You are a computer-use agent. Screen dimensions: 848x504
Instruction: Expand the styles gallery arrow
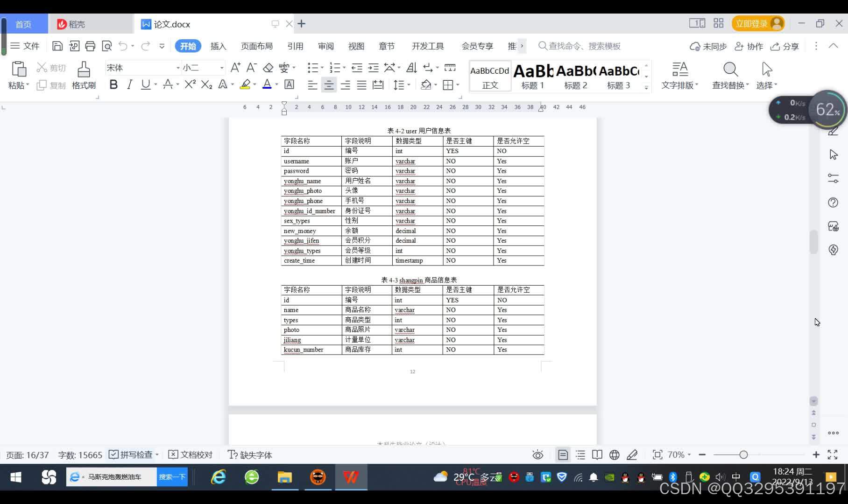click(x=646, y=87)
